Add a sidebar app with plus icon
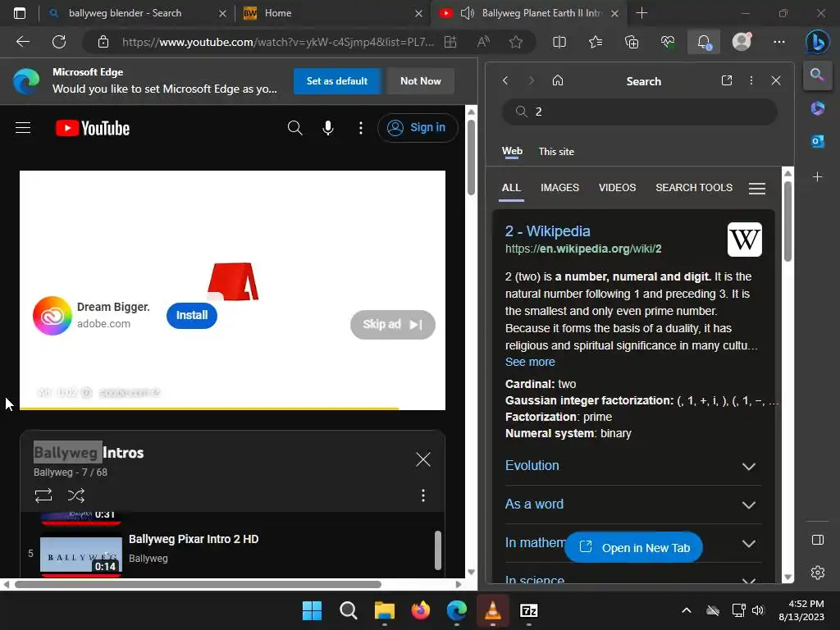 coord(818,177)
